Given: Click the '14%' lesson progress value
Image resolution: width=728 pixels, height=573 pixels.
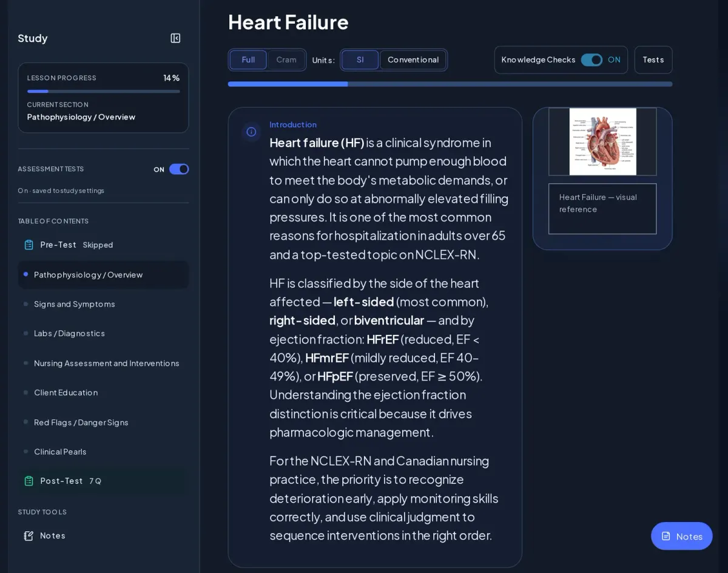Looking at the screenshot, I should pyautogui.click(x=172, y=78).
